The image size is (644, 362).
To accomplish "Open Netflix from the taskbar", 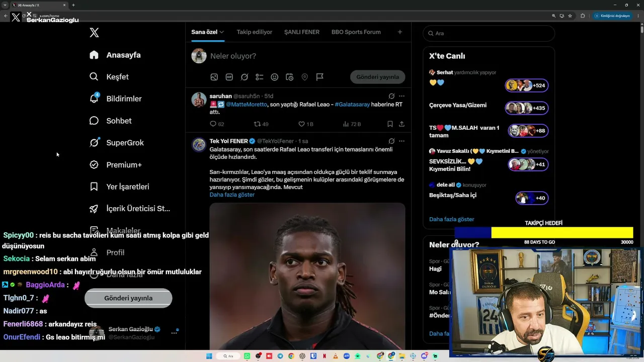I will click(325, 356).
